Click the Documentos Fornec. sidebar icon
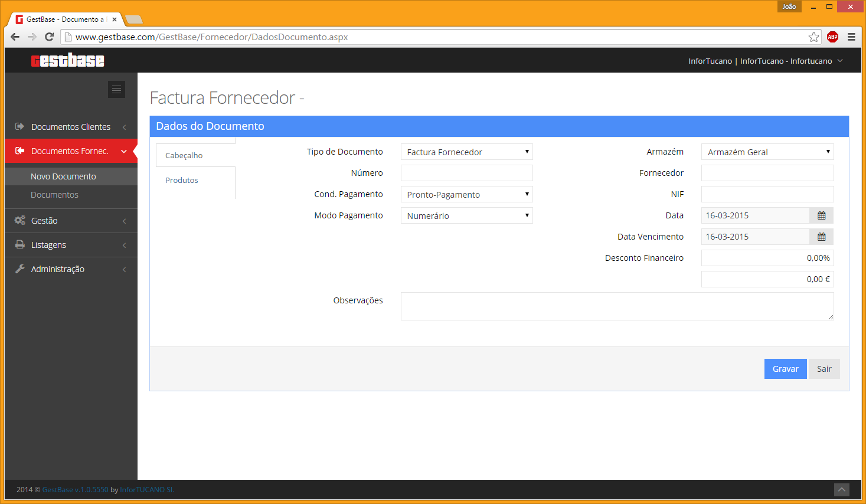This screenshot has height=504, width=866. (x=19, y=150)
